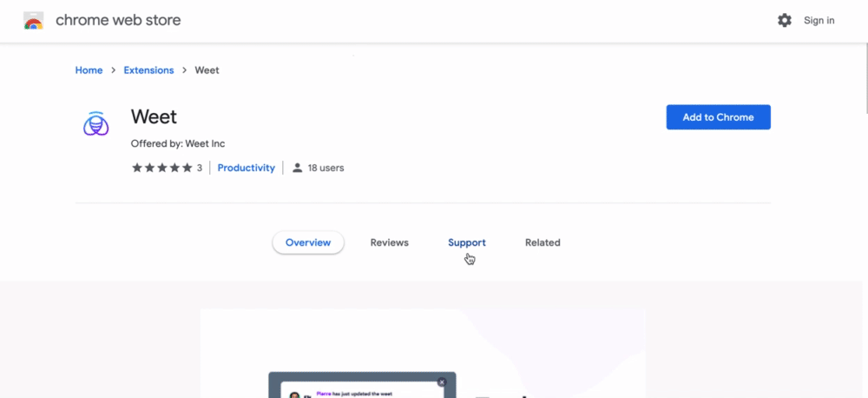Click the chrome web store title text
868x398 pixels.
pyautogui.click(x=118, y=21)
